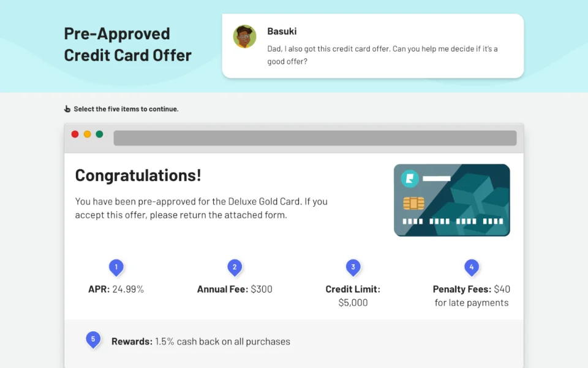Screen dimensions: 588x368
Task: Click the Deluxe Gold Card image
Action: (x=452, y=200)
